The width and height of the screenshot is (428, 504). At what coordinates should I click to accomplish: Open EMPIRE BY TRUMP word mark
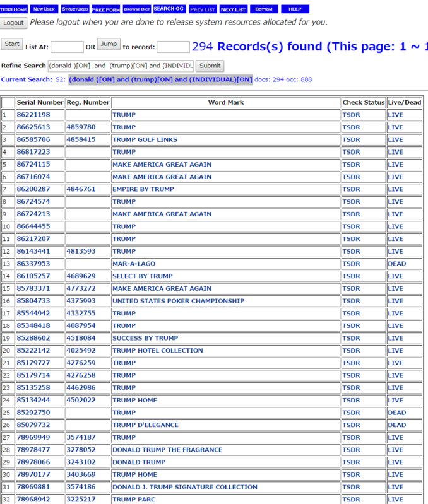pyautogui.click(x=143, y=189)
